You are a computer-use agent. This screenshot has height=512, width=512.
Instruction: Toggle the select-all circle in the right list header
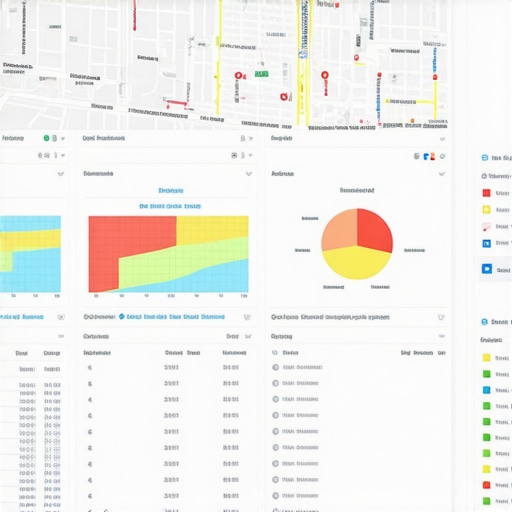(x=275, y=353)
